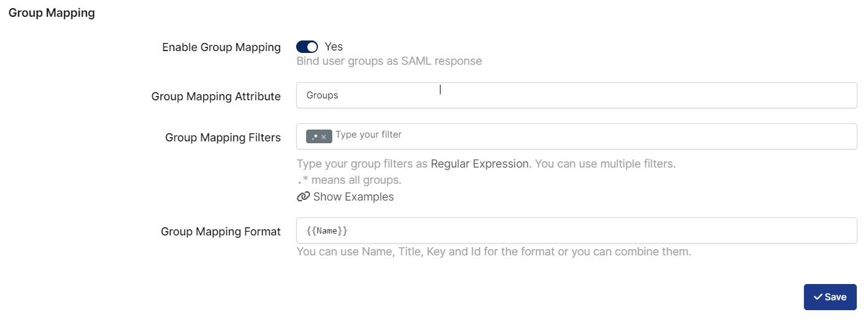Click the Group Mapping Filters label
868x322 pixels.
tap(223, 138)
